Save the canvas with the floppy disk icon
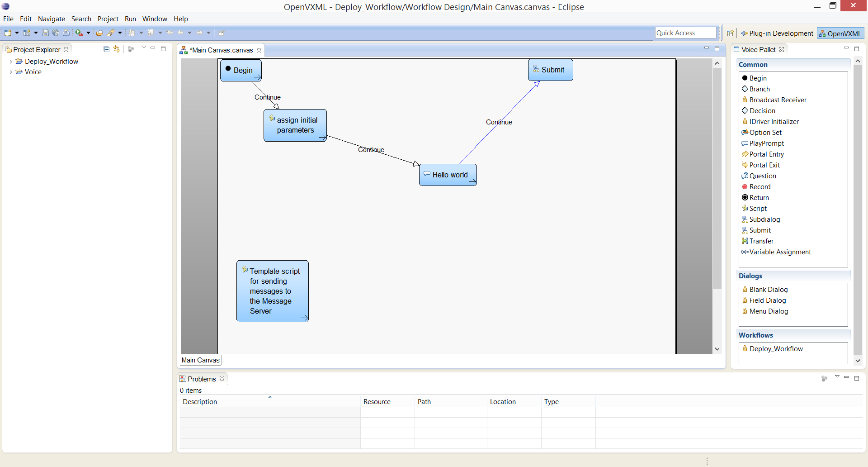The width and height of the screenshot is (868, 467). click(45, 33)
